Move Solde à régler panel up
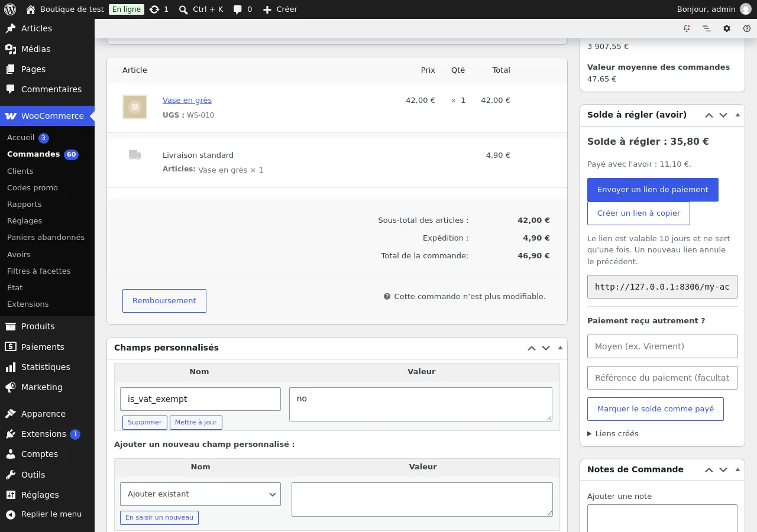The image size is (757, 532). point(709,115)
